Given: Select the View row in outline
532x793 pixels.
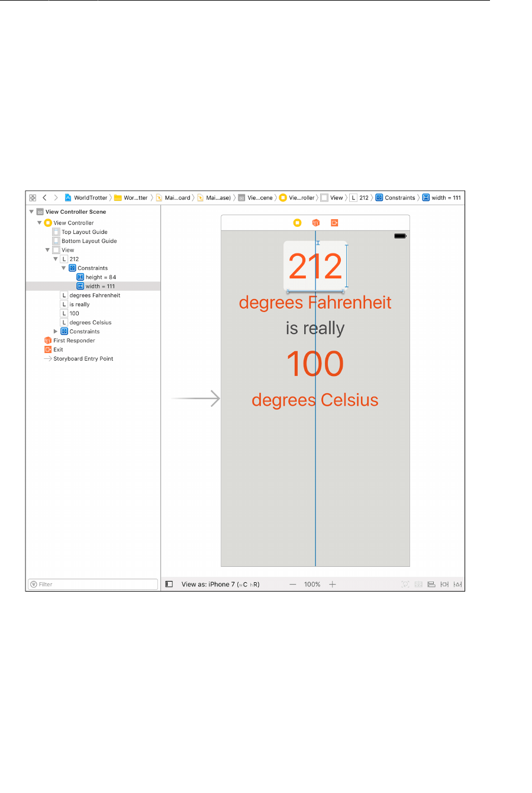Looking at the screenshot, I should click(x=93, y=250).
